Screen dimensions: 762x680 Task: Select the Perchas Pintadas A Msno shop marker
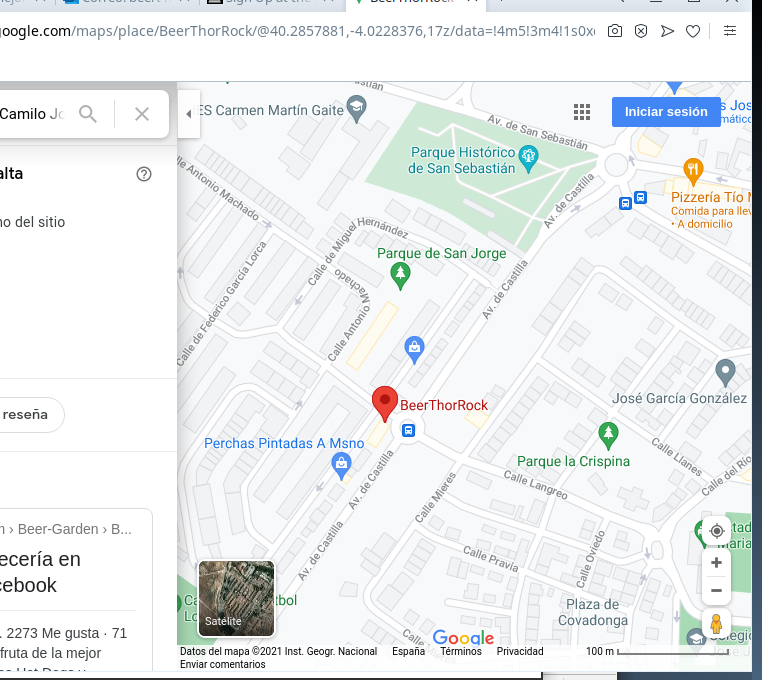click(342, 466)
